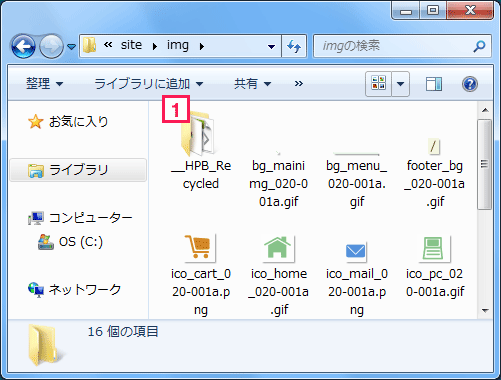Click the ico_home_020-001a.gif file name
The image size is (501, 380).
279,292
